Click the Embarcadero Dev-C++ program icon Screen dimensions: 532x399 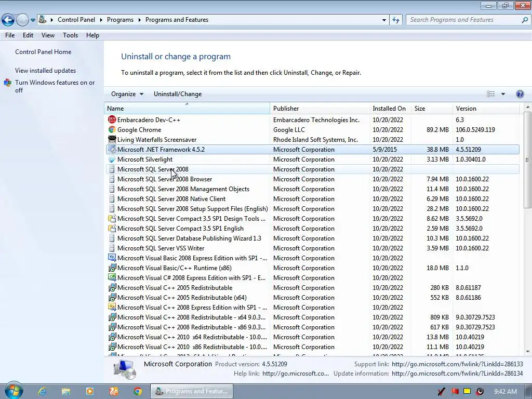click(x=112, y=120)
